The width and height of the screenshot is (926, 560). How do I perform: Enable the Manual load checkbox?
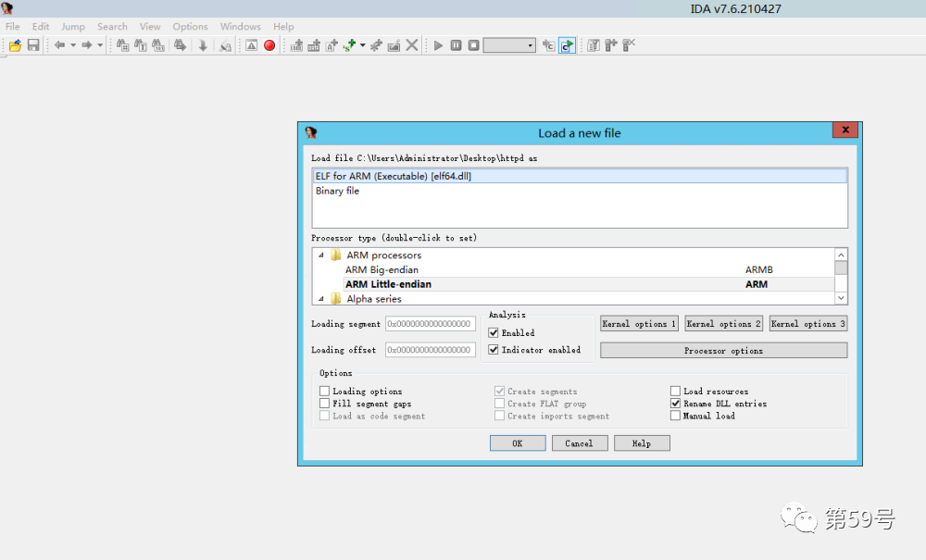[676, 416]
